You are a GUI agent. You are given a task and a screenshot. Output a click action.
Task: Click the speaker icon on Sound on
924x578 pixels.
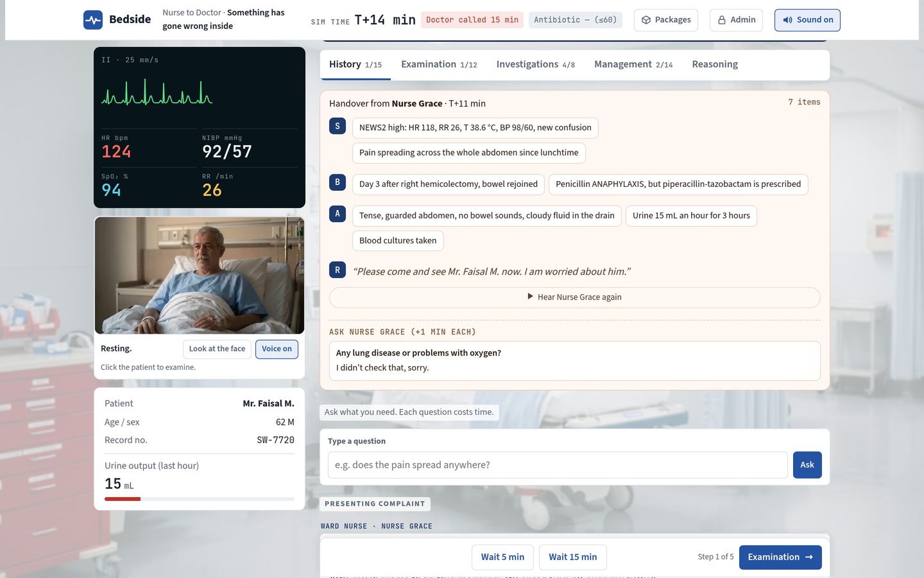click(x=787, y=20)
